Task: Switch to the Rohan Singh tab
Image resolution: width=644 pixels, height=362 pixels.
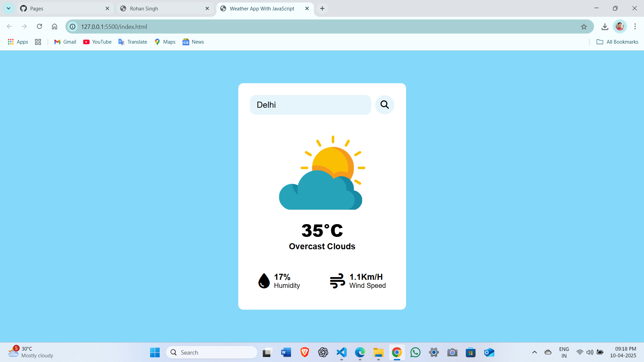Action: [158, 8]
